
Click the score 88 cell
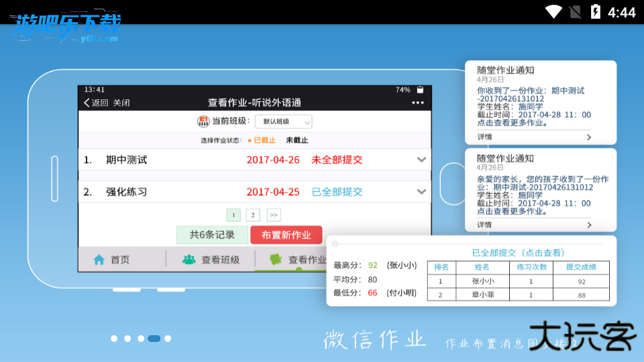(582, 295)
